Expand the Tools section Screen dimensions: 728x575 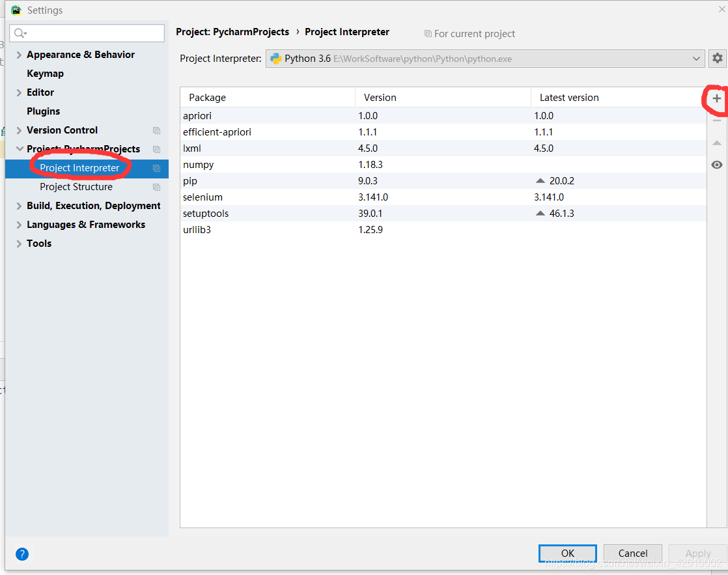(19, 244)
